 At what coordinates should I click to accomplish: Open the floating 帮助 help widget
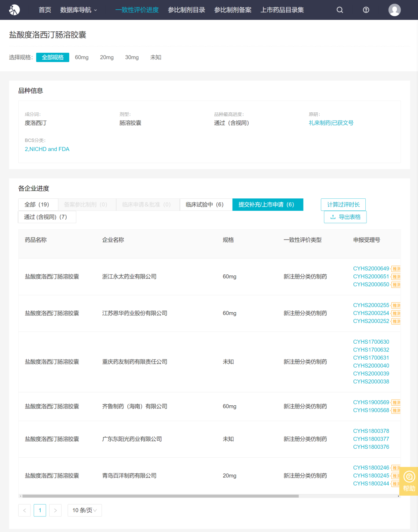coord(409,481)
